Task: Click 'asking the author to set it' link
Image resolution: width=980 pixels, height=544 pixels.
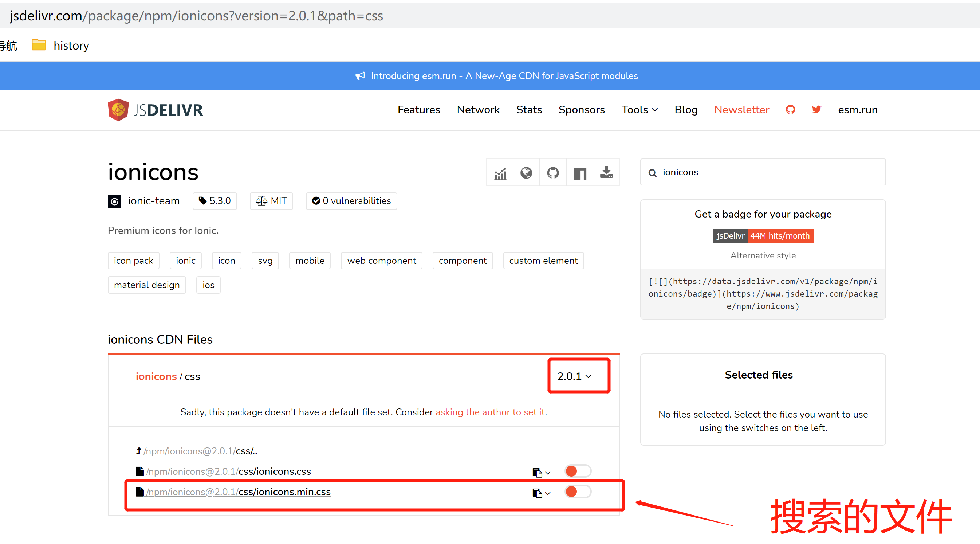Action: 490,412
